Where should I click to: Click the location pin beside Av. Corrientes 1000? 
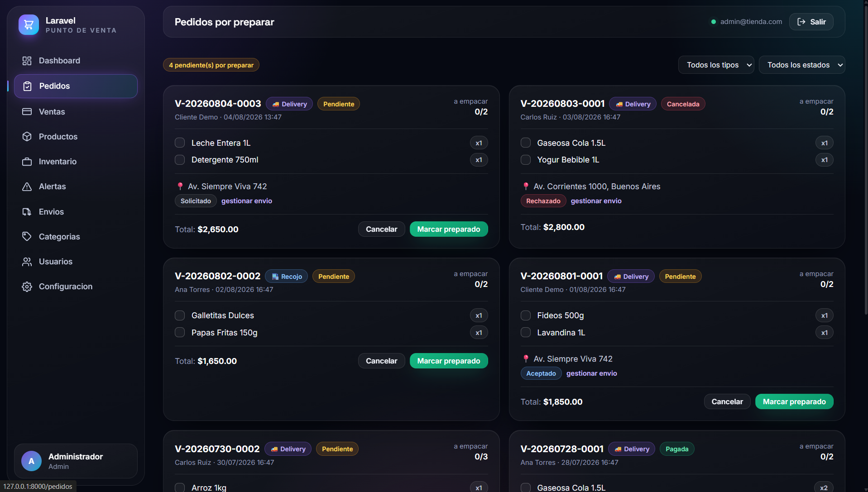coord(526,186)
